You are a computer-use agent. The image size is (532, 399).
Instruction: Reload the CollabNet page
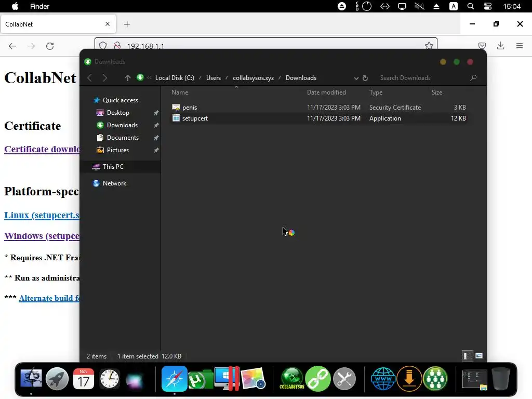point(50,46)
